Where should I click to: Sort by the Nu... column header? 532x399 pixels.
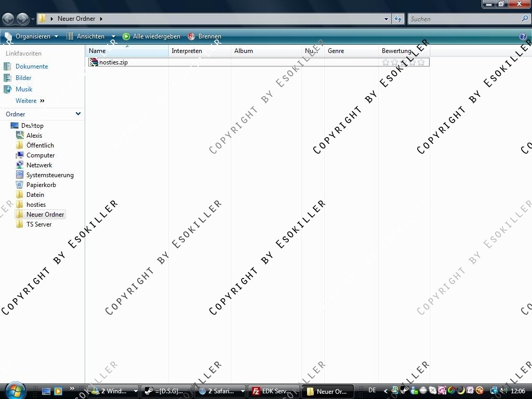tap(313, 51)
